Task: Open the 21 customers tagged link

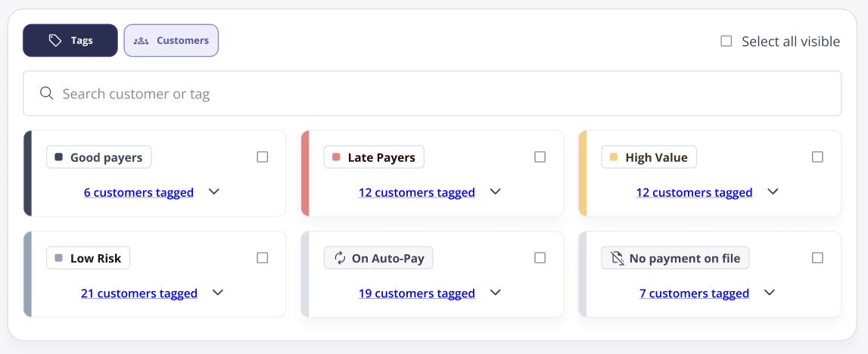Action: coord(139,293)
